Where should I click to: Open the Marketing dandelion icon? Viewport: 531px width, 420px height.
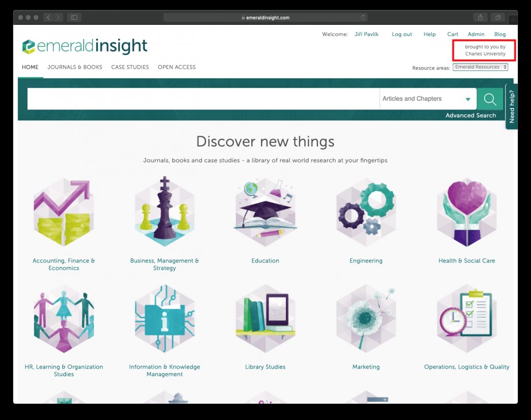366,318
